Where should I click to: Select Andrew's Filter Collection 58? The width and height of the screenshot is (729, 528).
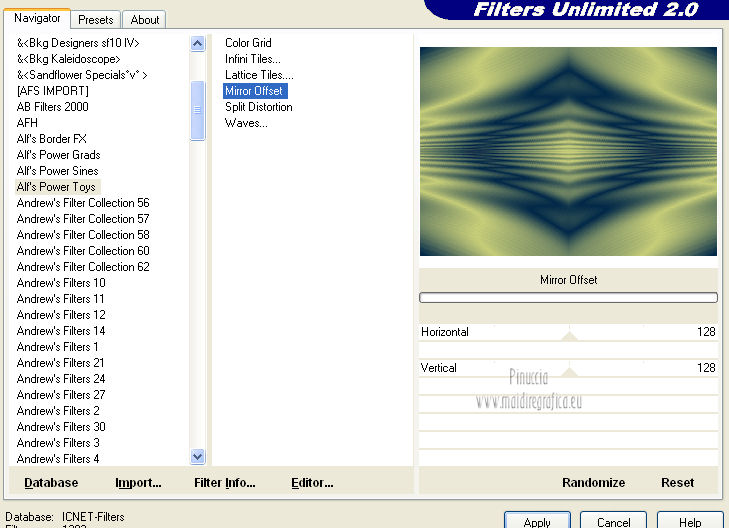(83, 235)
